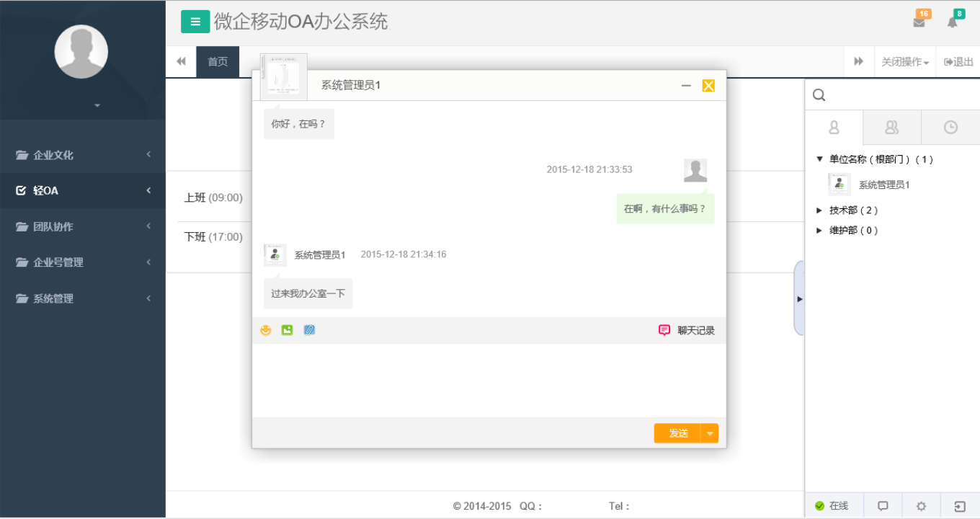
Task: Switch to the groups tab
Action: pos(892,128)
